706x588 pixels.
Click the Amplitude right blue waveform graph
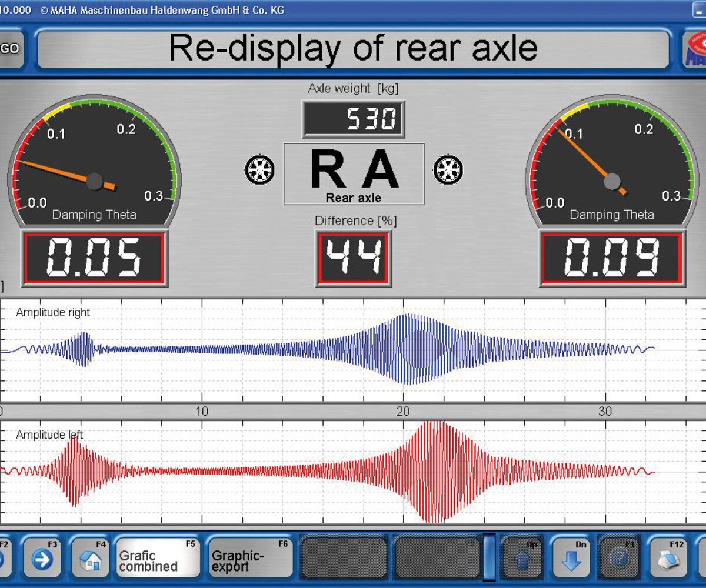pyautogui.click(x=353, y=350)
